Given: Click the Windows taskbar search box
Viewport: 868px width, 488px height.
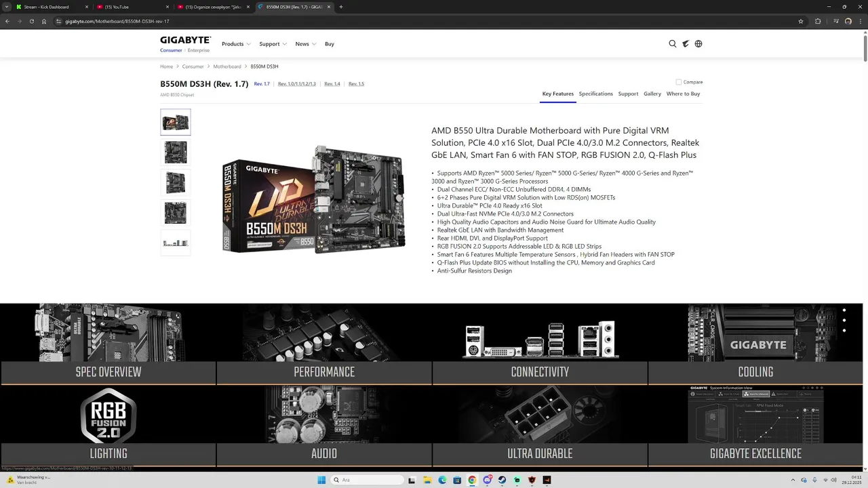Looking at the screenshot, I should coord(366,480).
